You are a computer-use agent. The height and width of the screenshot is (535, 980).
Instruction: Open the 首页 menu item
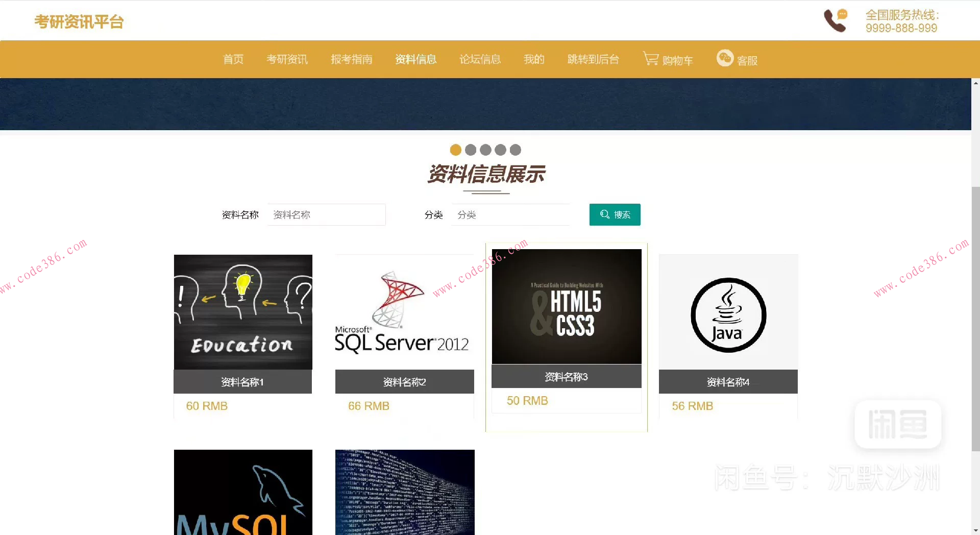pyautogui.click(x=233, y=59)
